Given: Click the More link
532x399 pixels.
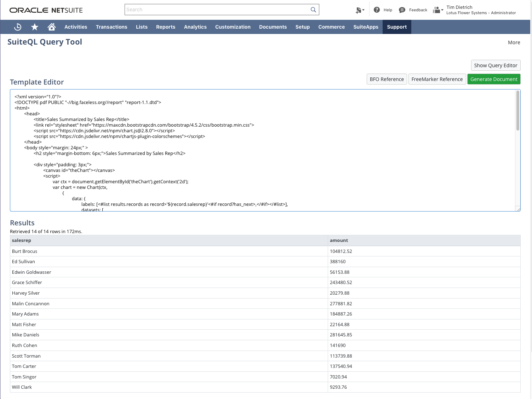Looking at the screenshot, I should click(x=514, y=42).
